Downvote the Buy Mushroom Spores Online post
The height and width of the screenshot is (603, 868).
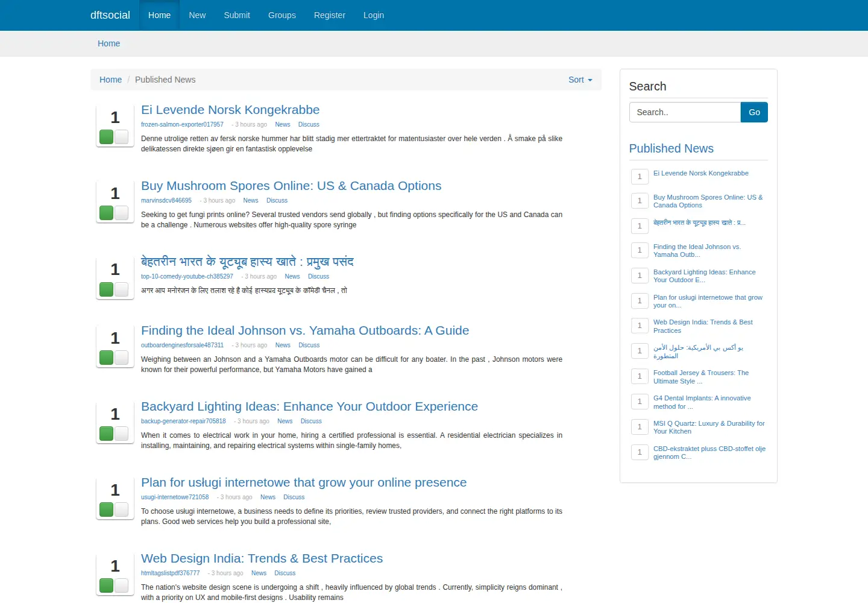coord(121,213)
